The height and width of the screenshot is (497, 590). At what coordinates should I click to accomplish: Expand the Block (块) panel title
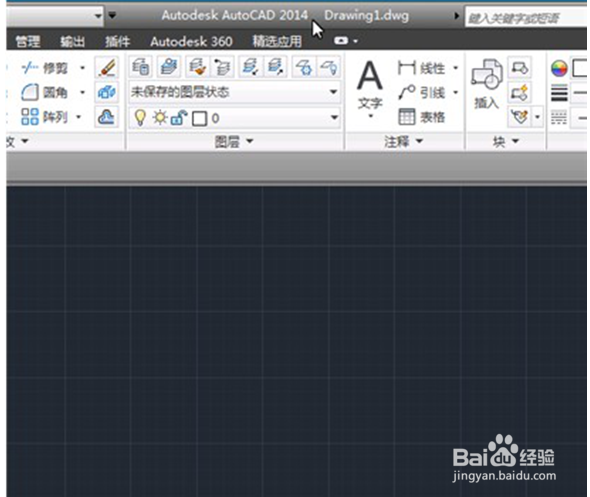tap(506, 141)
